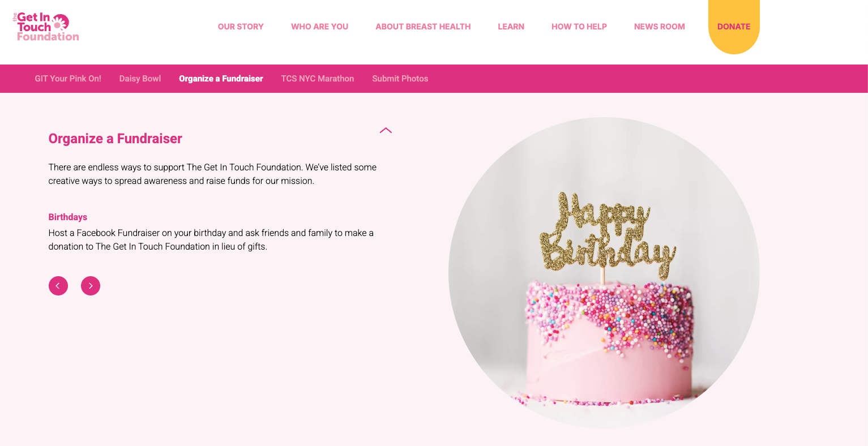Screen dimensions: 868x446
Task: Collapse the Organize a Fundraiser section chevron
Action: click(x=386, y=130)
